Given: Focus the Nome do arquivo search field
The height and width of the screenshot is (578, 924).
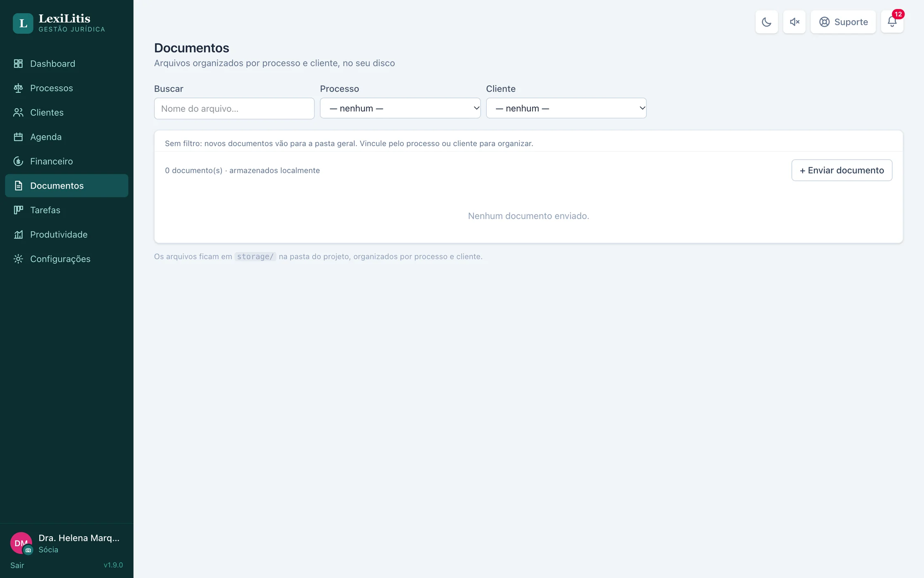Looking at the screenshot, I should click(x=234, y=109).
